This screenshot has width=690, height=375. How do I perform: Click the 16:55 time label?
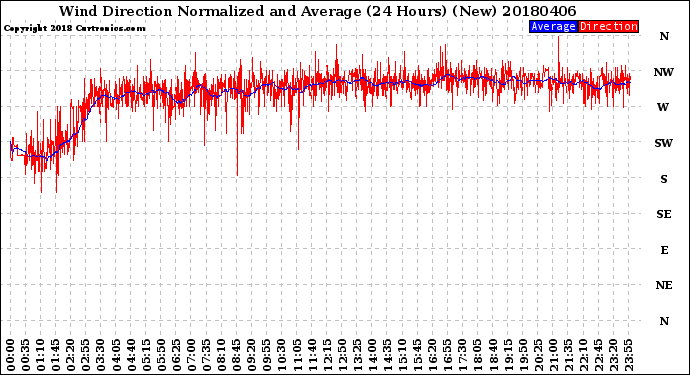[448, 355]
